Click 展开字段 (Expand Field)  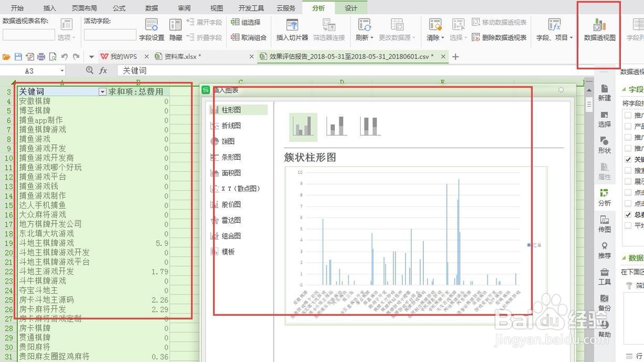[x=204, y=22]
